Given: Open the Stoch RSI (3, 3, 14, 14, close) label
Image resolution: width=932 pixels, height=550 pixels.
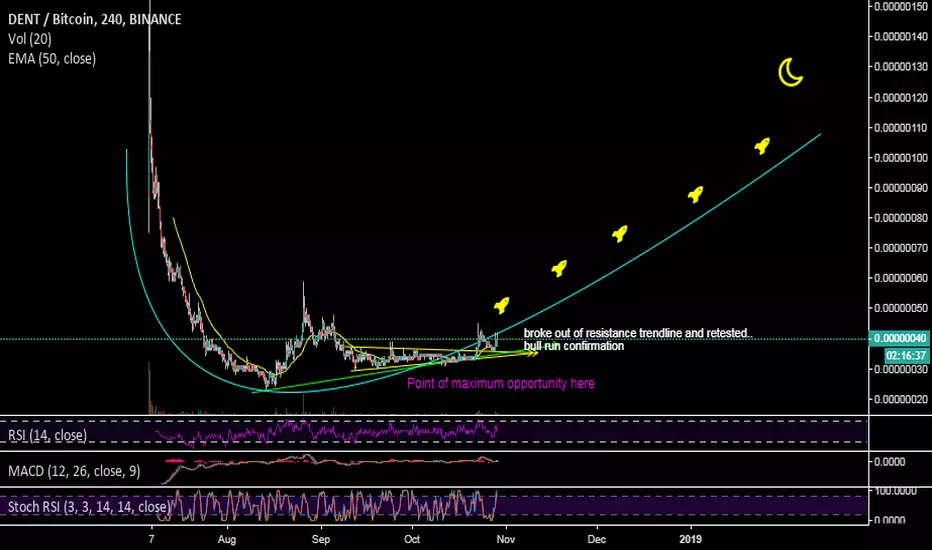Looking at the screenshot, I should pos(89,507).
